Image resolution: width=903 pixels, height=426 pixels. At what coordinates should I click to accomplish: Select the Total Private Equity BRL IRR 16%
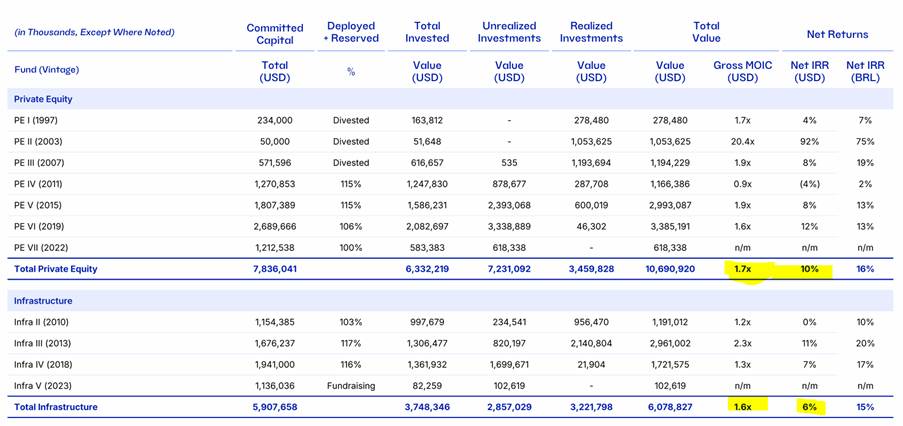(864, 269)
